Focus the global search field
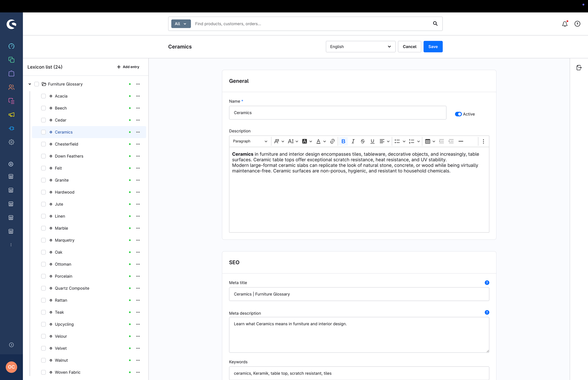Viewport: 588px width, 380px height. point(312,24)
